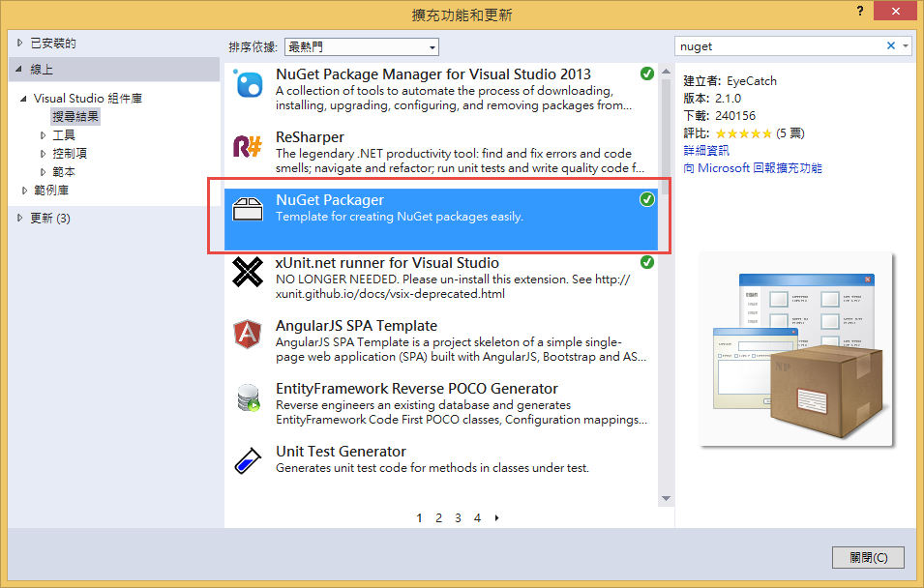Expand the 更新 (3) category

[x=20, y=218]
